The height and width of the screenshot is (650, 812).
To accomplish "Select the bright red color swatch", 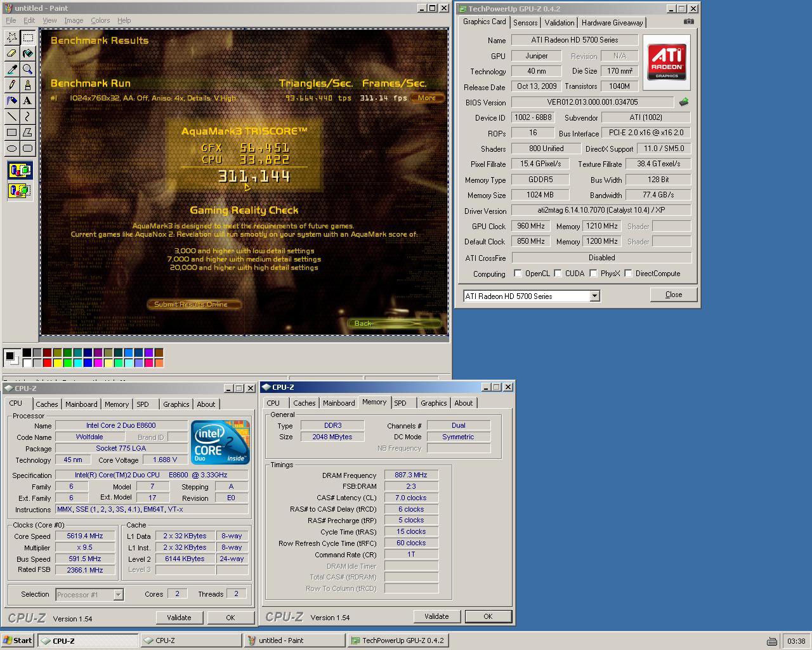I will (x=47, y=363).
